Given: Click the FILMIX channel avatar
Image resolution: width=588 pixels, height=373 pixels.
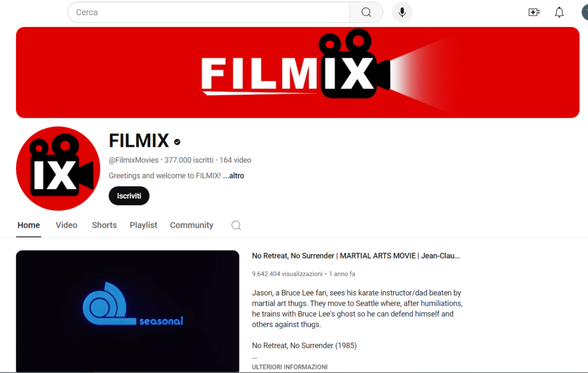Looking at the screenshot, I should pos(58,168).
